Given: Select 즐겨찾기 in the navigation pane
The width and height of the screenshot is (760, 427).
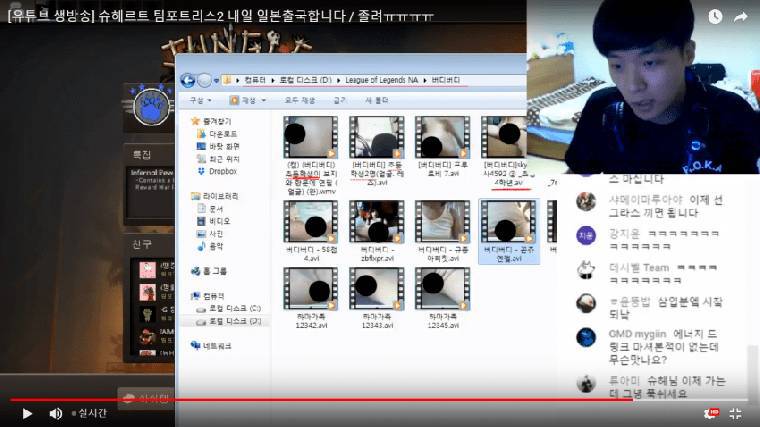Looking at the screenshot, I should (x=217, y=121).
